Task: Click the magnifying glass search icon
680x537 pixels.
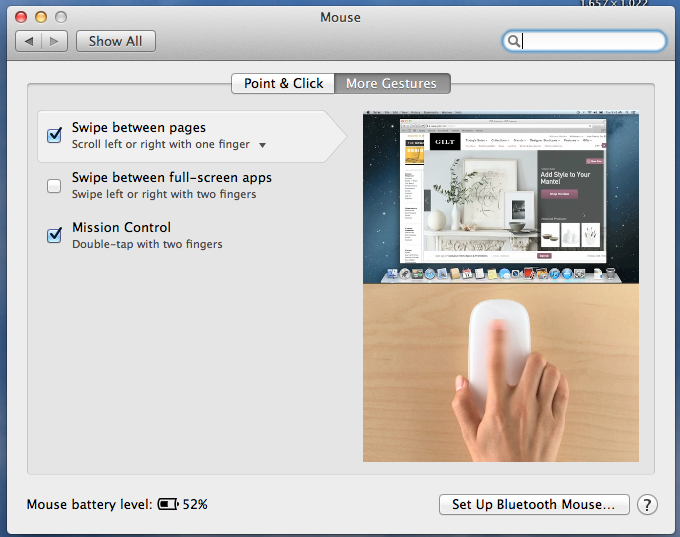Action: coord(513,41)
